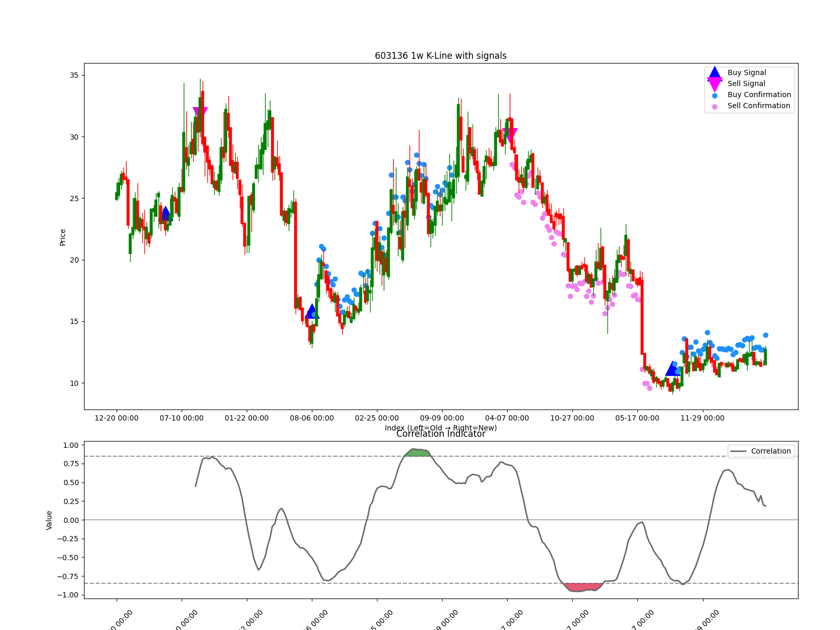Click the 'Value' y-axis label
The image size is (840, 630).
pos(49,520)
